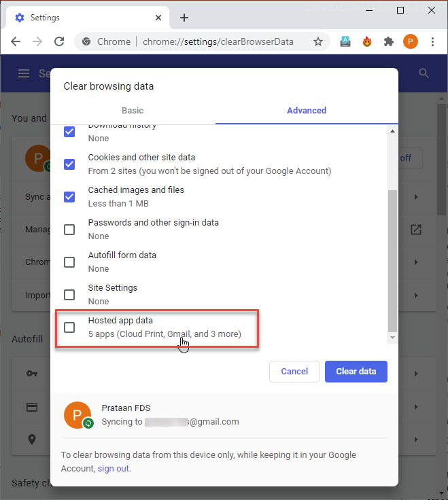Expand the passwords row arrow
Screen dimensions: 448x500
click(x=416, y=373)
